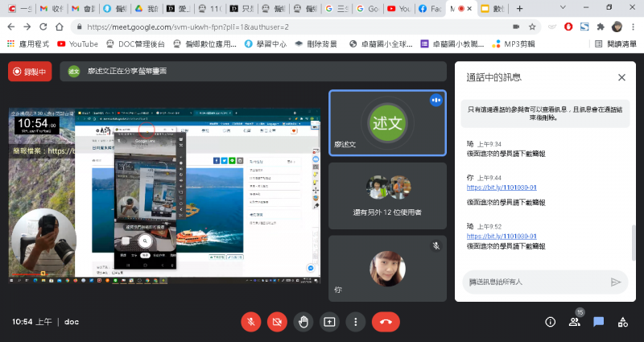
Task: Open the 應用程式 apps bookmark
Action: click(x=28, y=44)
